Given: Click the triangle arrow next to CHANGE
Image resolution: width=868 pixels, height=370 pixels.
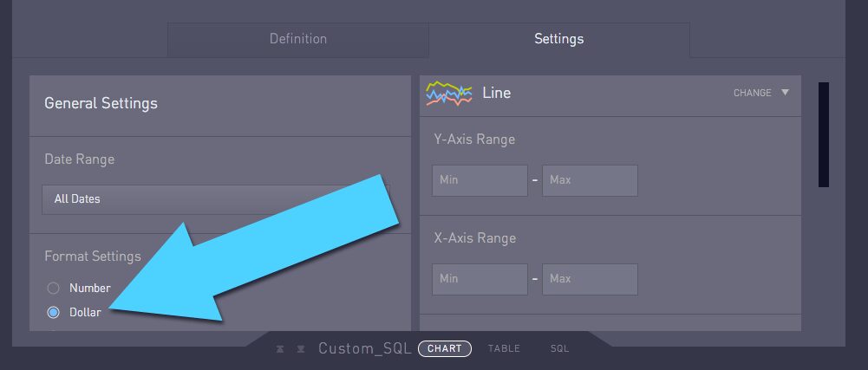Looking at the screenshot, I should [x=785, y=93].
